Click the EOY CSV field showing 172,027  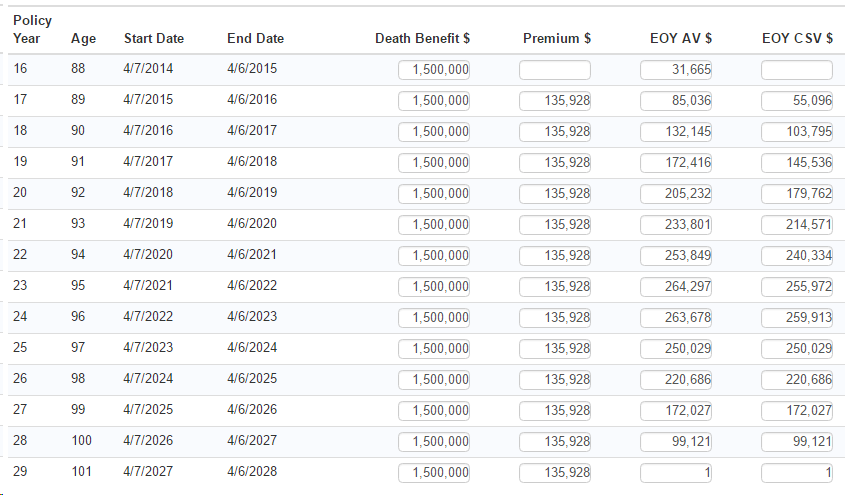pyautogui.click(x=797, y=411)
